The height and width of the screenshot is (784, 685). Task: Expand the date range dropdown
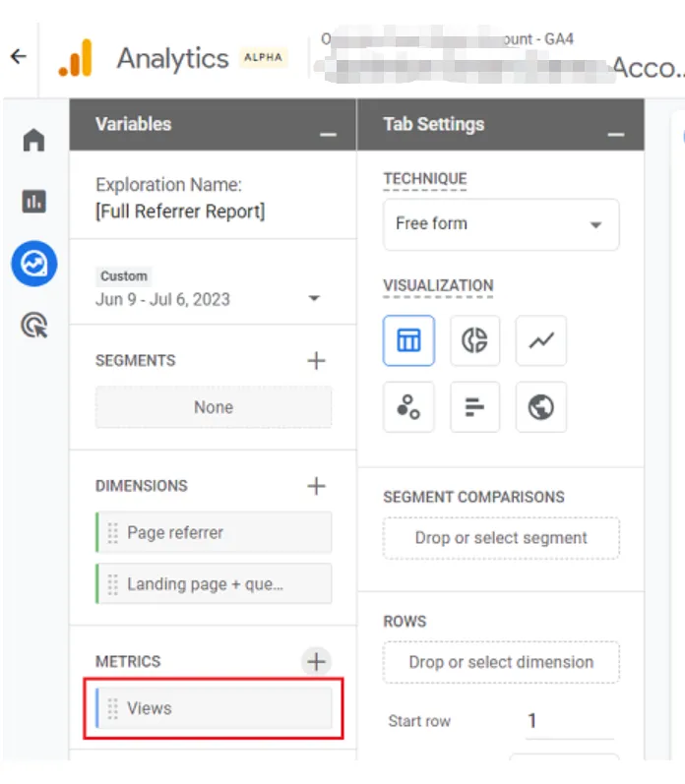314,299
